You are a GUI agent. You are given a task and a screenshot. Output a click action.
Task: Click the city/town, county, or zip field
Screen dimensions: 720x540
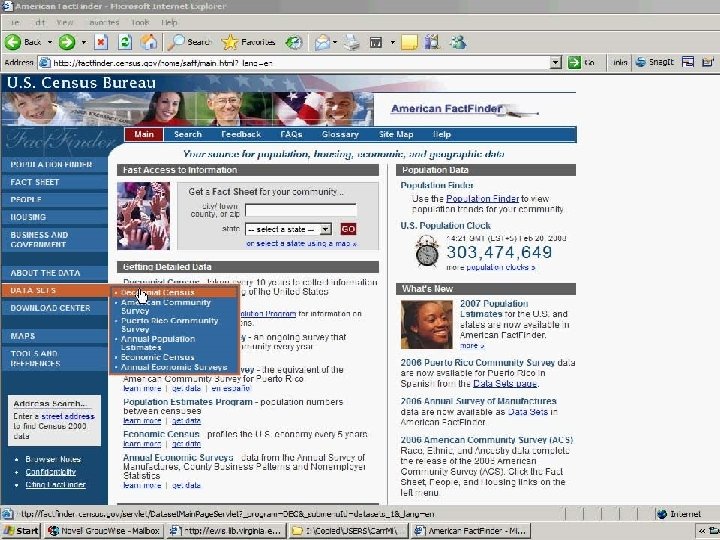(x=301, y=210)
